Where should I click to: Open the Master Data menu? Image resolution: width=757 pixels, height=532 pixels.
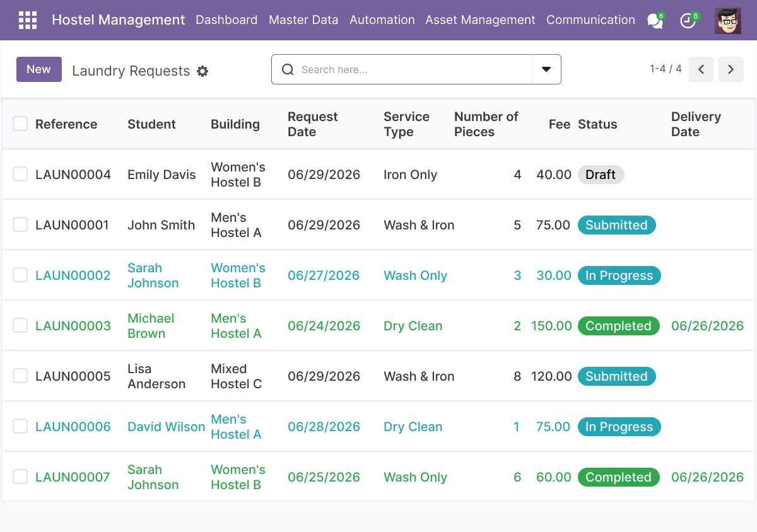[x=303, y=20]
